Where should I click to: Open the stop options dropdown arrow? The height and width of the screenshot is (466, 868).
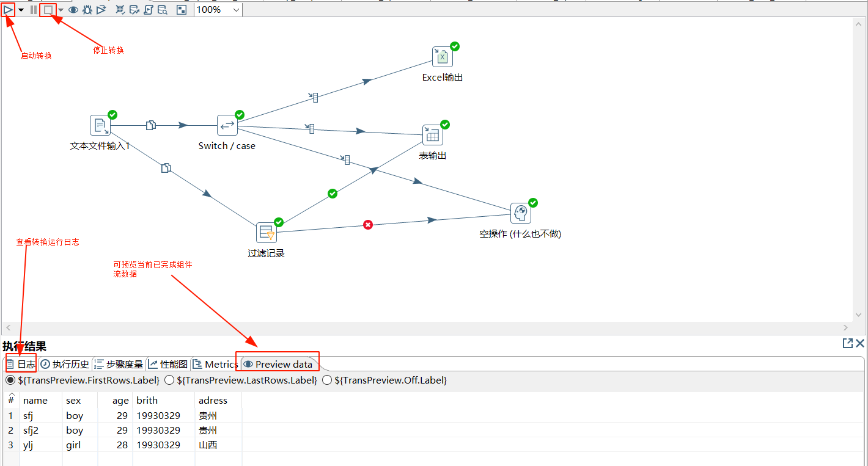click(x=61, y=10)
